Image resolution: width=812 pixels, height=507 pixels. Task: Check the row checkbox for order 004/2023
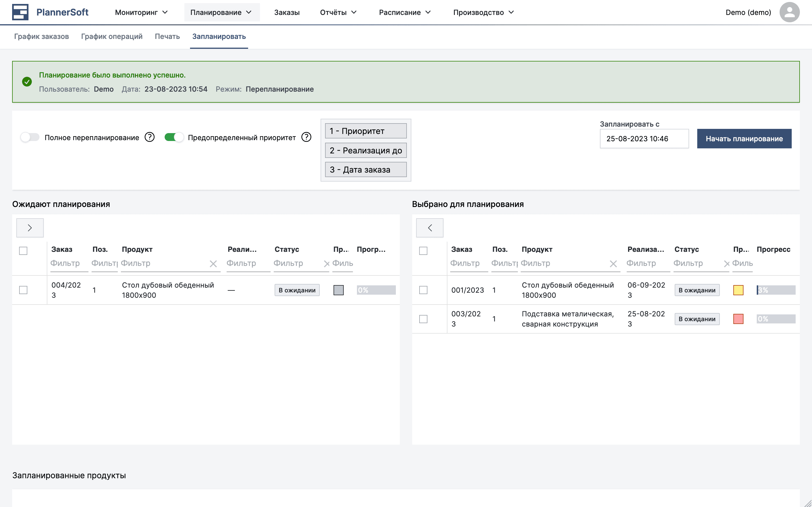pos(23,290)
